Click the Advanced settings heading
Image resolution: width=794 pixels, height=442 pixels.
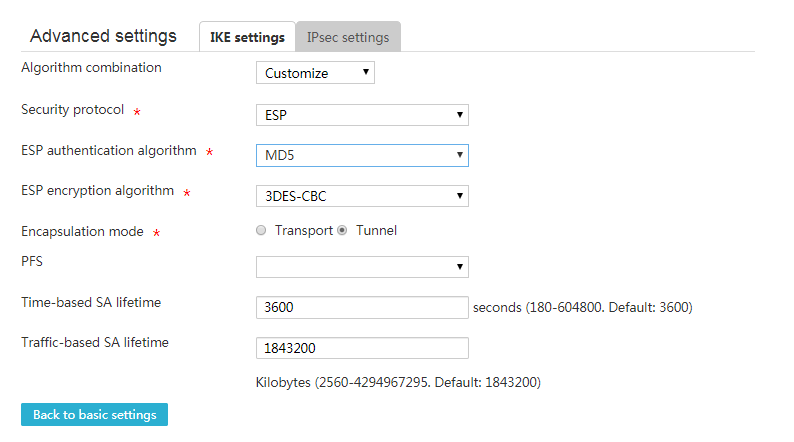tap(103, 36)
